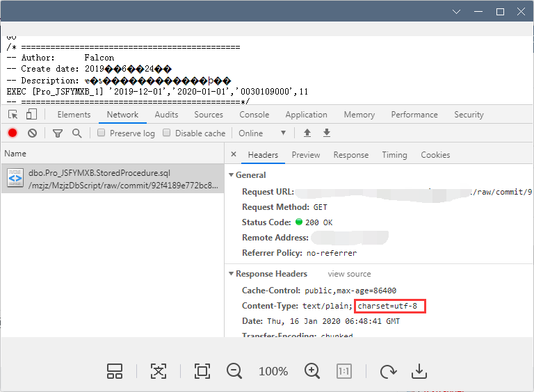Show the Performance tab
Screen dimensions: 534x392
pyautogui.click(x=414, y=115)
